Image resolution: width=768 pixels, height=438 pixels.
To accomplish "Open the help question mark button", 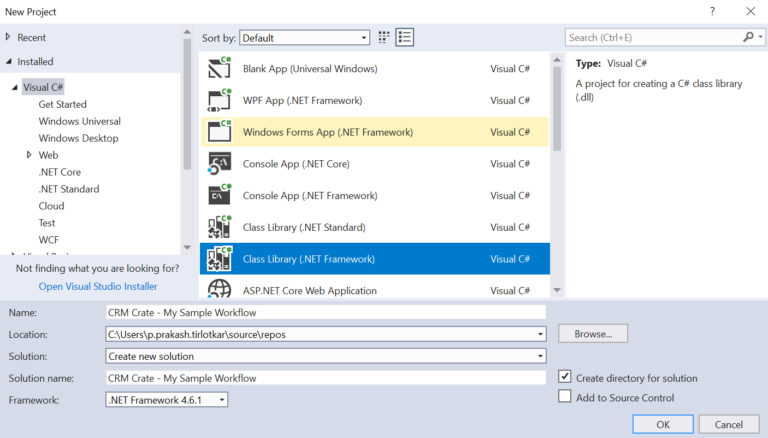I will click(712, 11).
